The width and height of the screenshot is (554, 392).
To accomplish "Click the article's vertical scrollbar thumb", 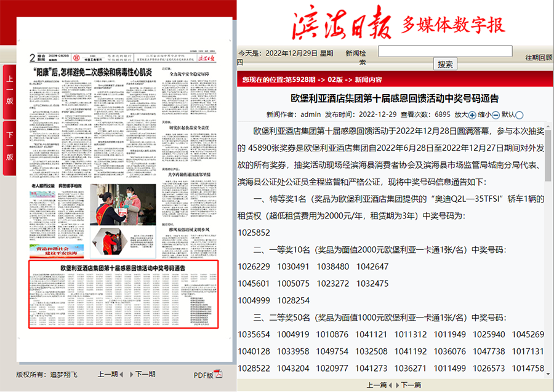I will [x=548, y=156].
